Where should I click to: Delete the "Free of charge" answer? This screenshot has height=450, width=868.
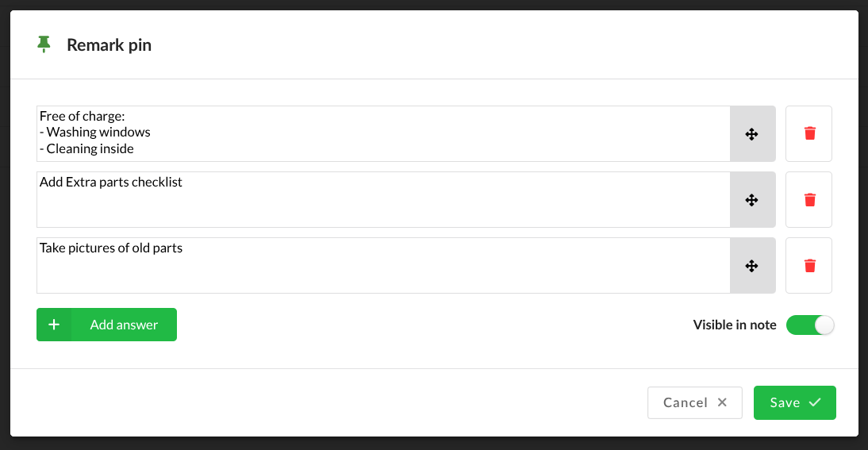tap(809, 133)
